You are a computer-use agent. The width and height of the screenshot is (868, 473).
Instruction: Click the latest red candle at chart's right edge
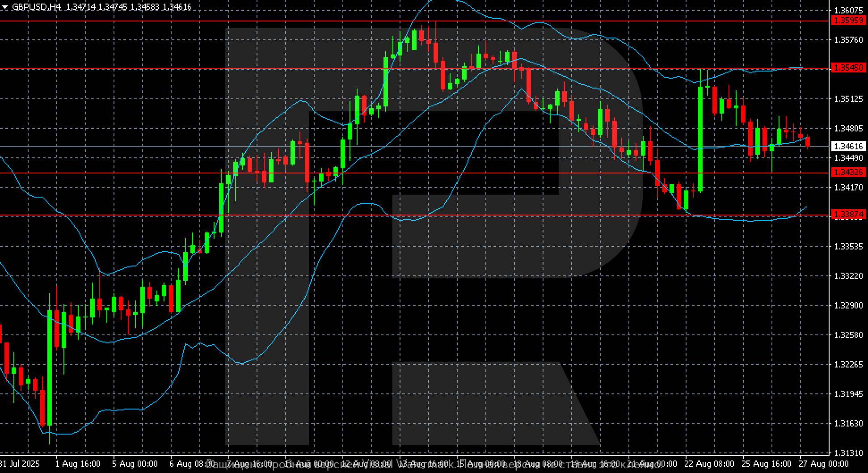808,142
